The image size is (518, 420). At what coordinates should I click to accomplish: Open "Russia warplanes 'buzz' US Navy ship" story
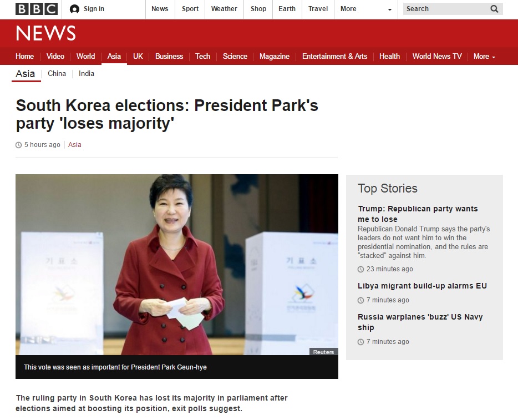tap(420, 322)
